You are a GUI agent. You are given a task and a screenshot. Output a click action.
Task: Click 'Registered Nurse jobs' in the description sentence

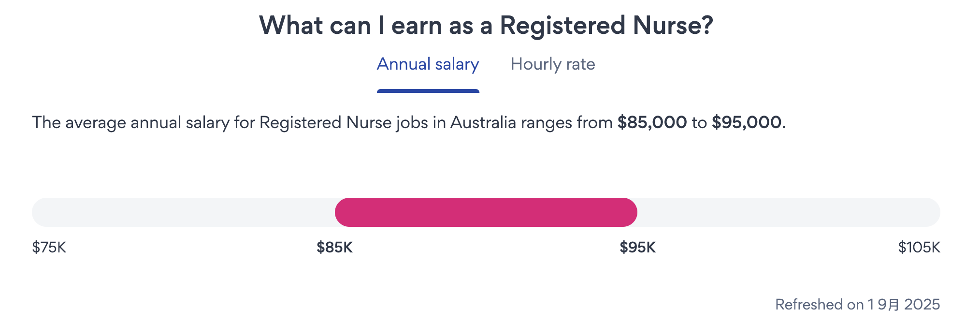[344, 122]
